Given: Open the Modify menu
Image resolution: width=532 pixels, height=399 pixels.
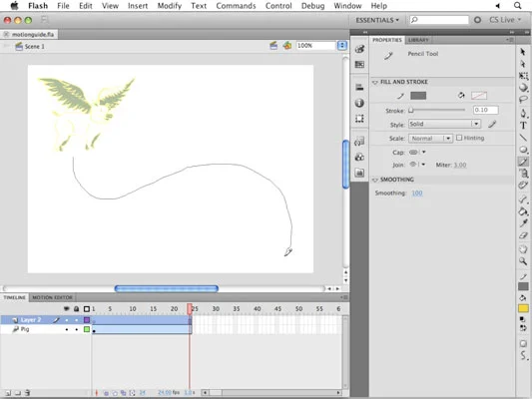Looking at the screenshot, I should 170,6.
